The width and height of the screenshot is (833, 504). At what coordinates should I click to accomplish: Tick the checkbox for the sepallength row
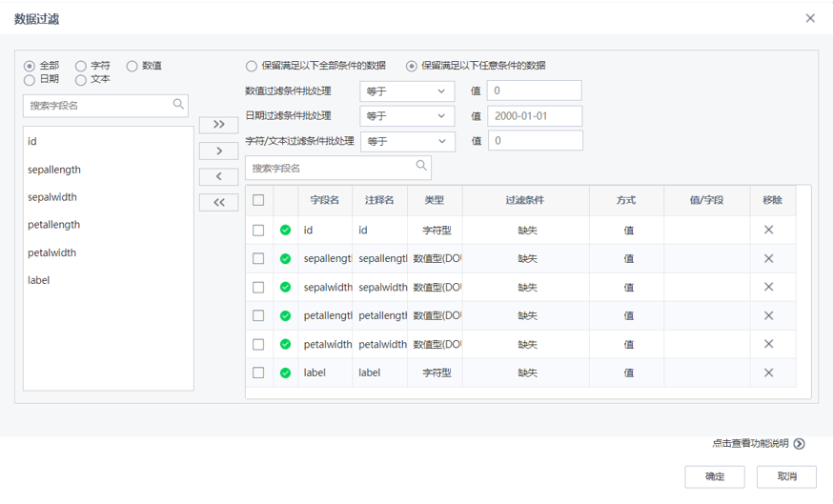(x=258, y=258)
